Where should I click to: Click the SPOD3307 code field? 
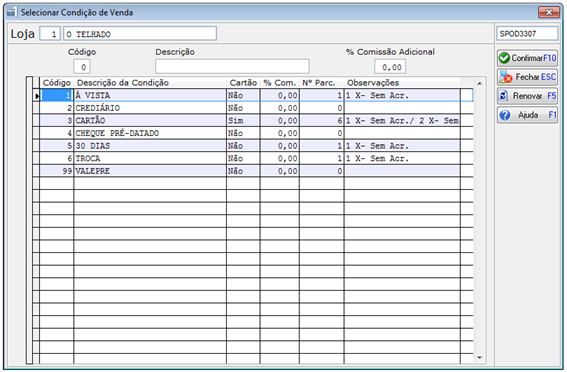(x=527, y=34)
